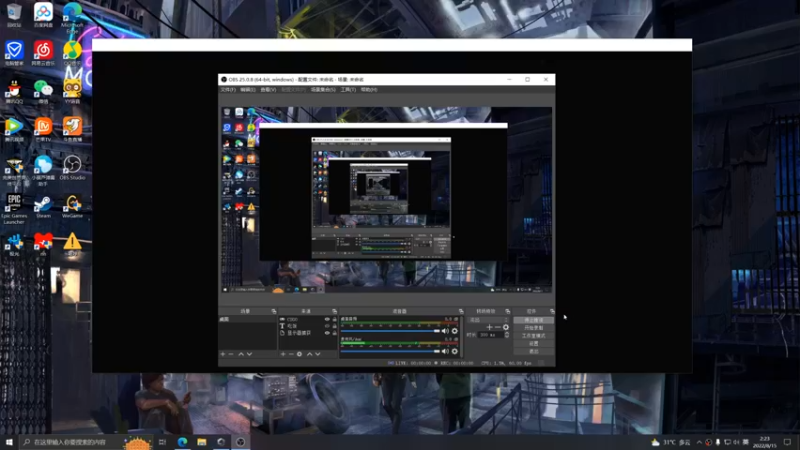Open the OBS Studio desktop shortcut
The width and height of the screenshot is (800, 450).
click(x=72, y=168)
